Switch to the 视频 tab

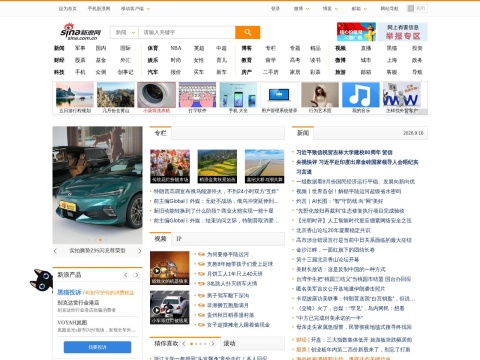(160, 239)
